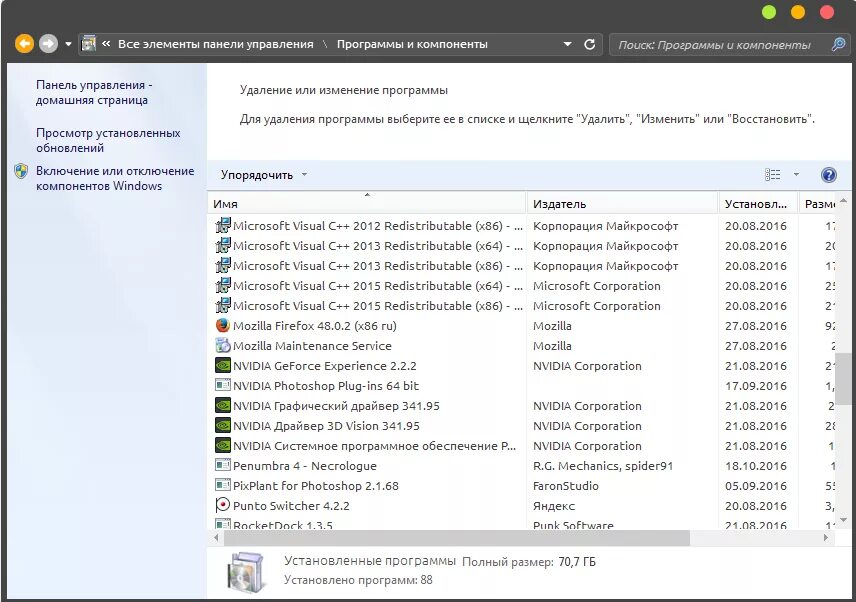
Task: Open view options dropdown arrow
Action: 796,175
